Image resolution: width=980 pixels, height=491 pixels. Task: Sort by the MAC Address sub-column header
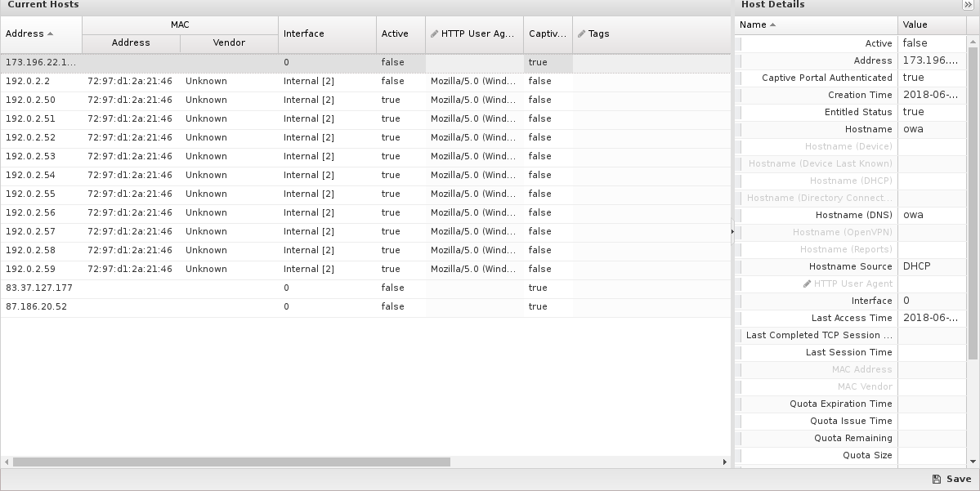[x=131, y=43]
